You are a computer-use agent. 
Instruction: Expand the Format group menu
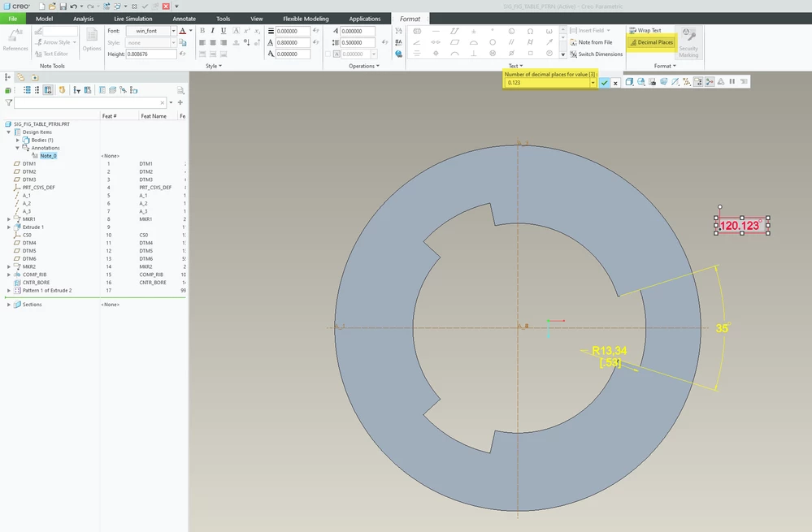click(665, 66)
